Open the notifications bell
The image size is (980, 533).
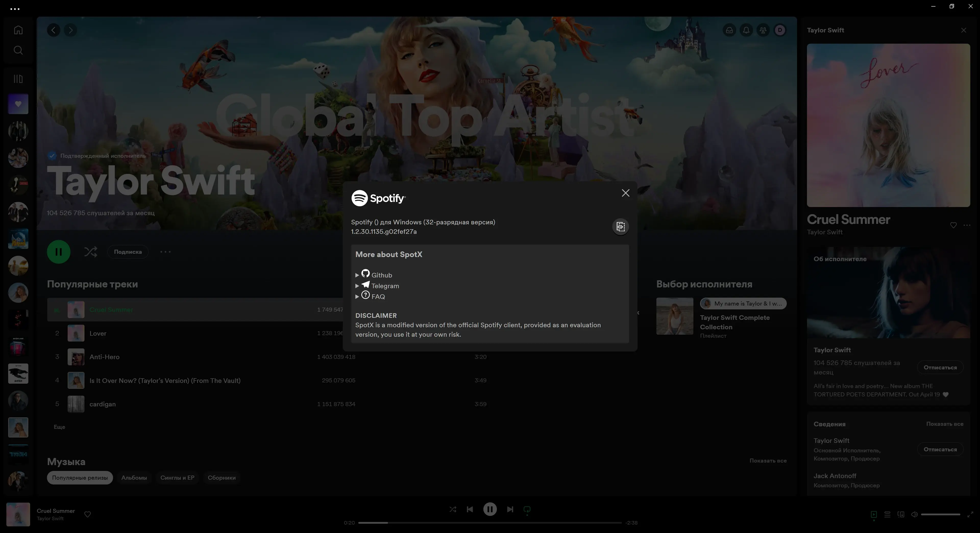coord(746,30)
